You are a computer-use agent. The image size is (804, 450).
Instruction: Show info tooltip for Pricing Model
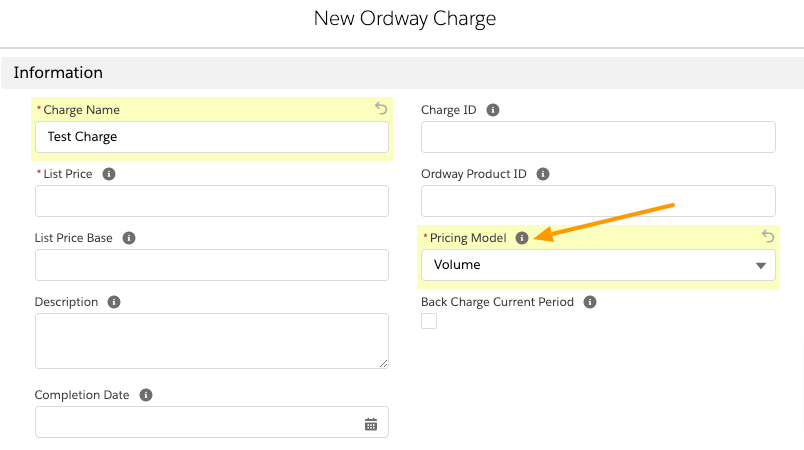[522, 238]
